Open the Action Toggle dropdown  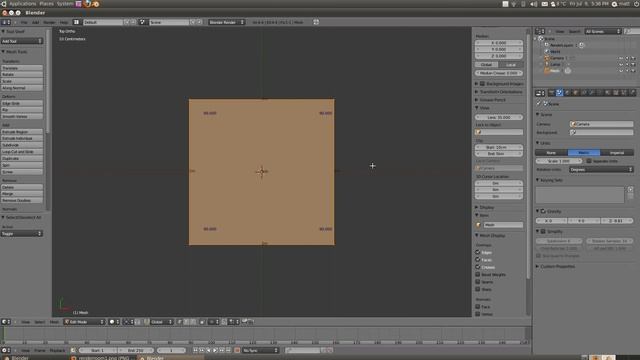(x=22, y=233)
